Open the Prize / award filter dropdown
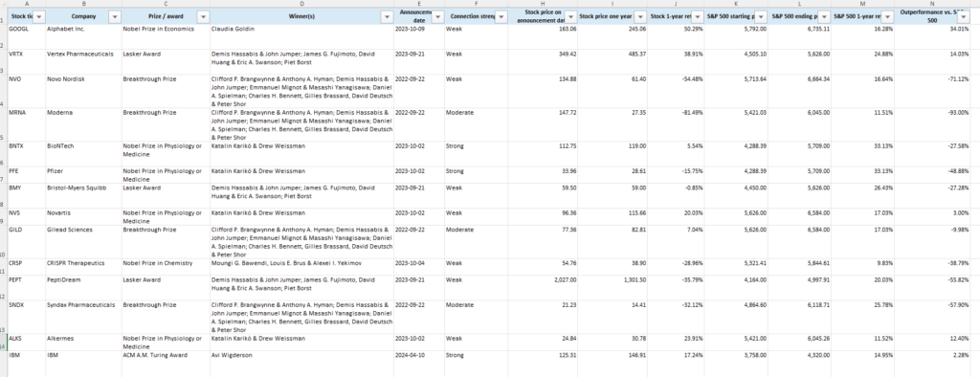Viewport: 980px width, 377px height. point(203,17)
